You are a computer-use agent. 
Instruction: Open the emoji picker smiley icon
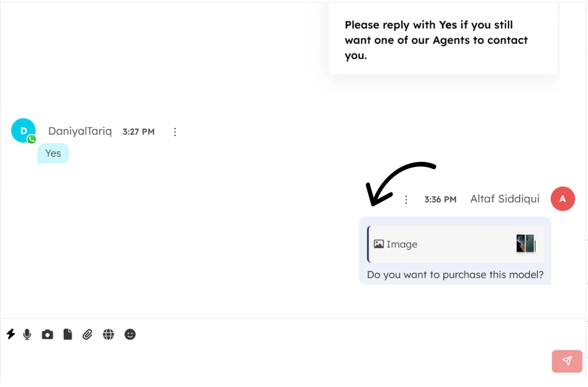click(x=130, y=334)
